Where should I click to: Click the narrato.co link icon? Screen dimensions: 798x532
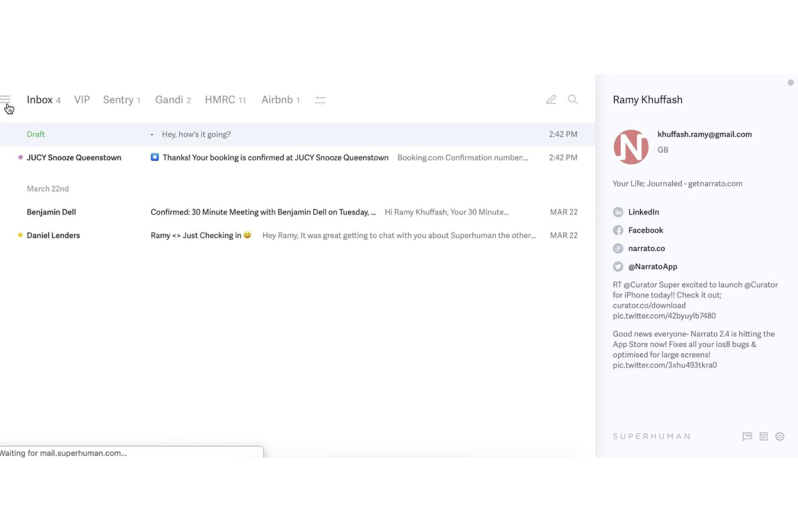[x=618, y=248]
